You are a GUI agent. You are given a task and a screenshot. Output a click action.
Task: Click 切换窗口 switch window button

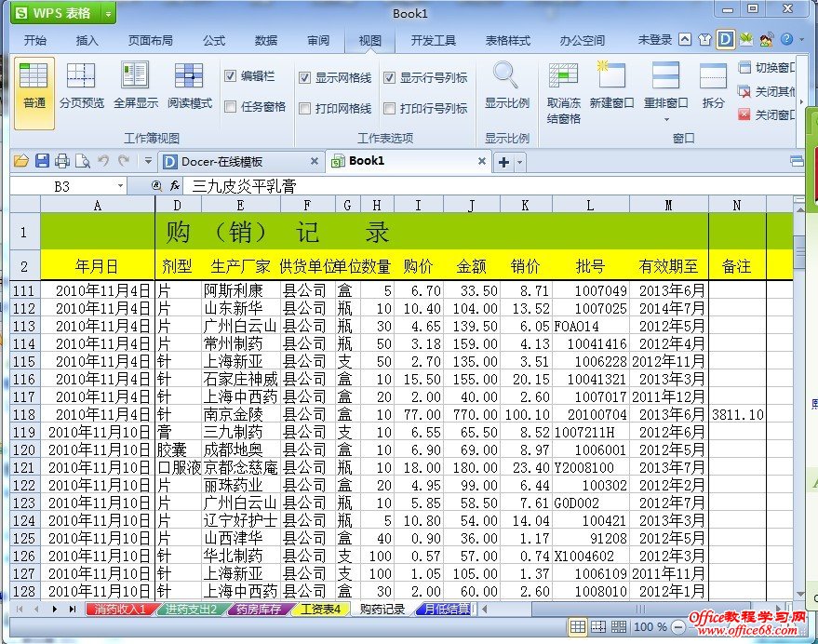coord(769,68)
